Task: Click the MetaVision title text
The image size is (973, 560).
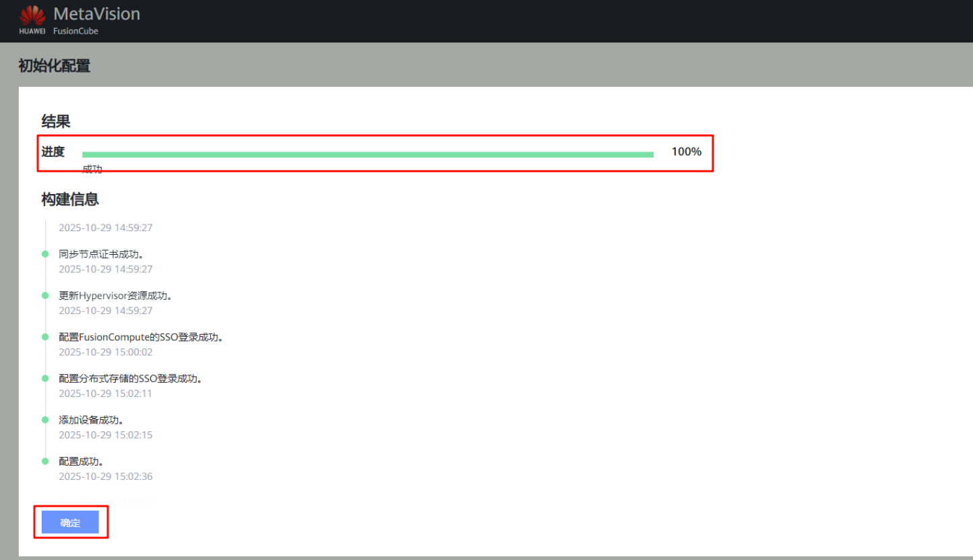Action: pyautogui.click(x=96, y=13)
